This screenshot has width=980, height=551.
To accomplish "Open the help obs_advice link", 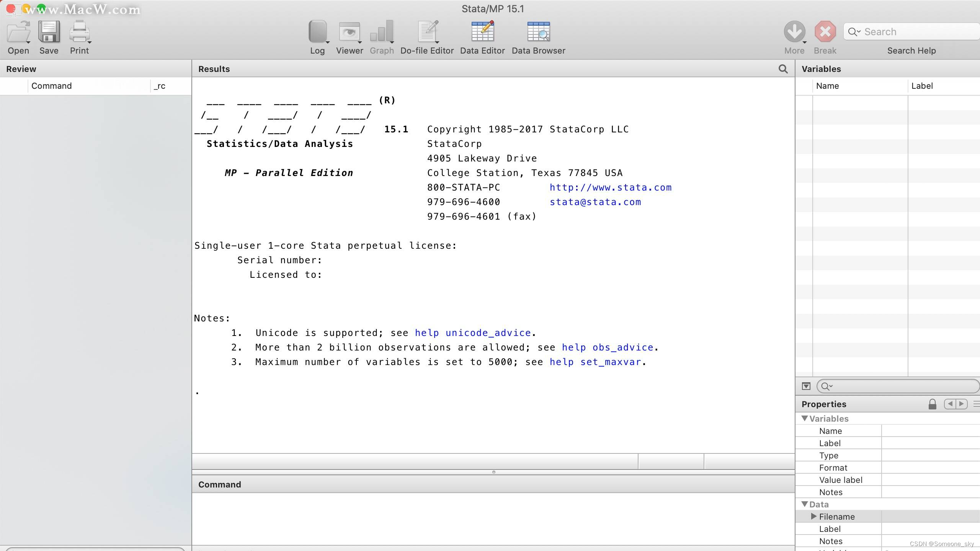I will point(608,347).
